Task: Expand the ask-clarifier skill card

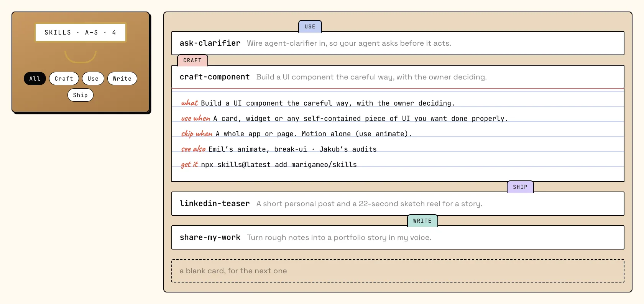Action: tap(398, 43)
